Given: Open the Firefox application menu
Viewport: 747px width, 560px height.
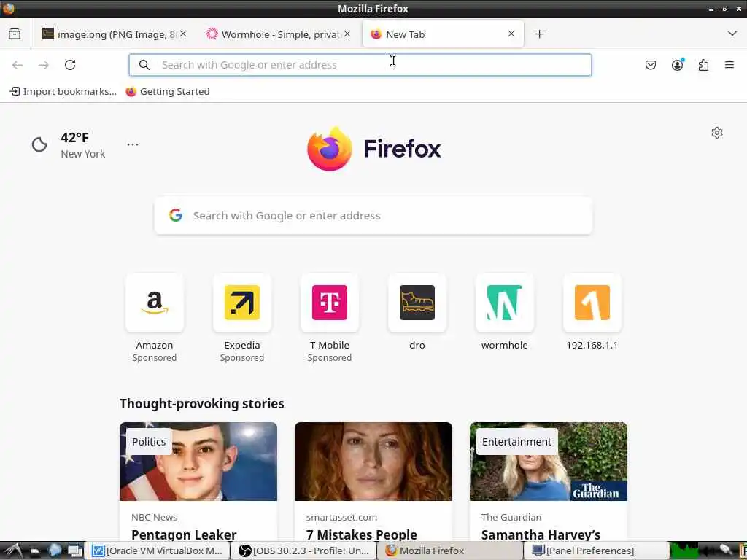Looking at the screenshot, I should [x=729, y=65].
